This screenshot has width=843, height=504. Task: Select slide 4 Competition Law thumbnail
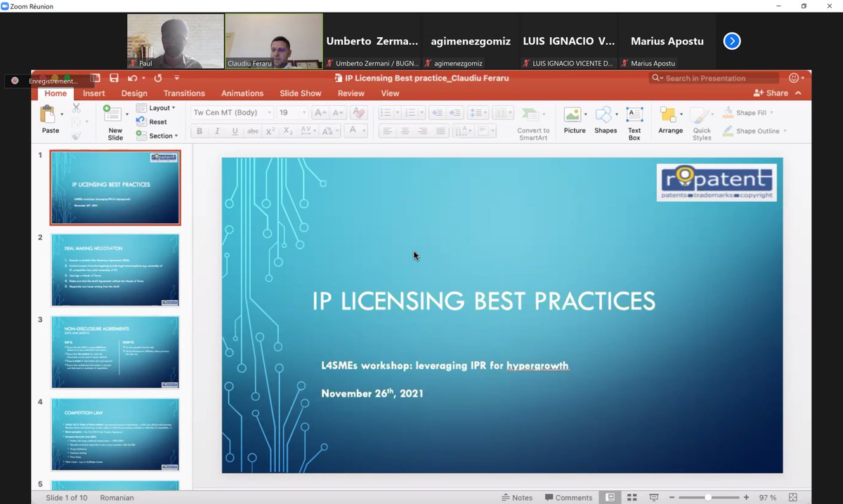pyautogui.click(x=115, y=435)
